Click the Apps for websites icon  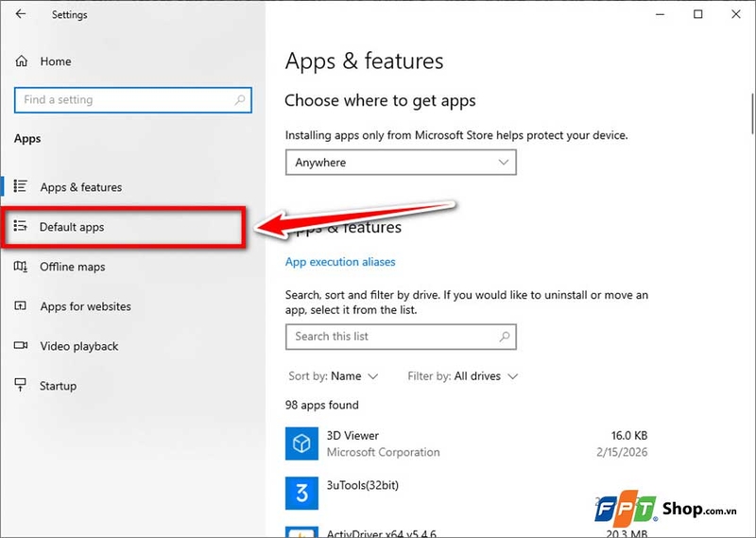pyautogui.click(x=20, y=306)
